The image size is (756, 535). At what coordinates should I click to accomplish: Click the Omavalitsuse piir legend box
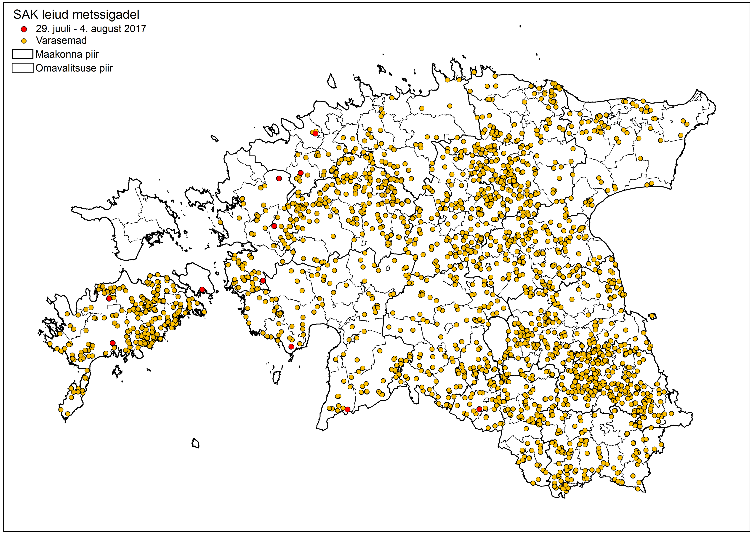click(22, 68)
